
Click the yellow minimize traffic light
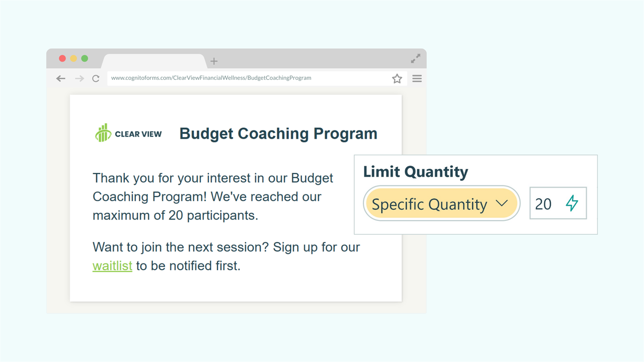[x=73, y=58]
